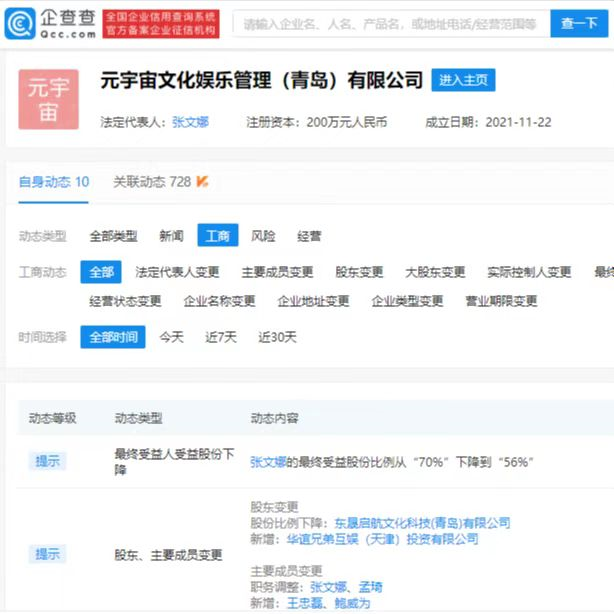Viewport: 614px width, 614px height.
Task: Open 张文娜 link in beneficiary share content
Action: (268, 462)
